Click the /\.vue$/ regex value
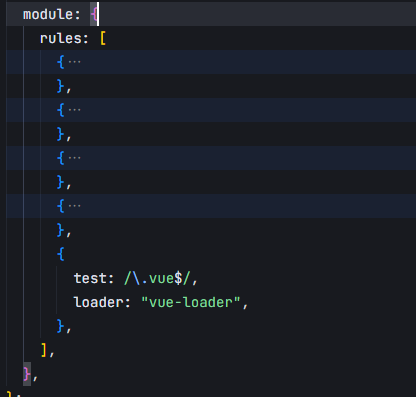The width and height of the screenshot is (416, 397). pyautogui.click(x=157, y=278)
